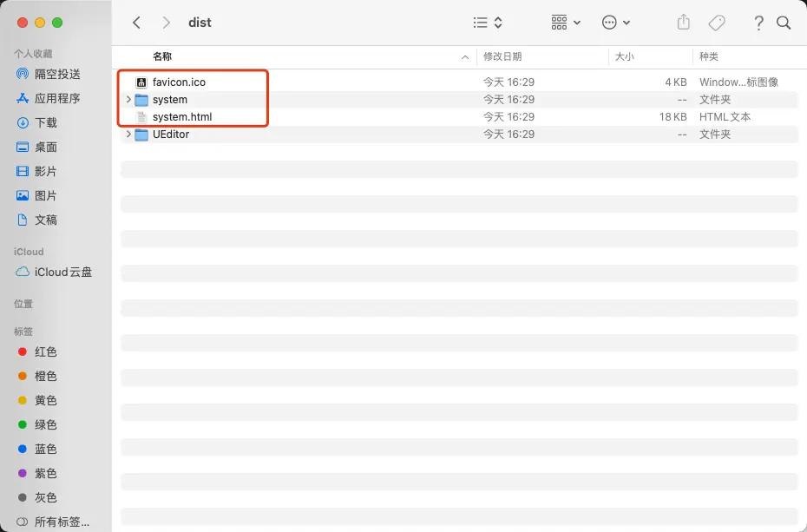Open the more actions ellipsis menu
807x532 pixels.
click(615, 23)
